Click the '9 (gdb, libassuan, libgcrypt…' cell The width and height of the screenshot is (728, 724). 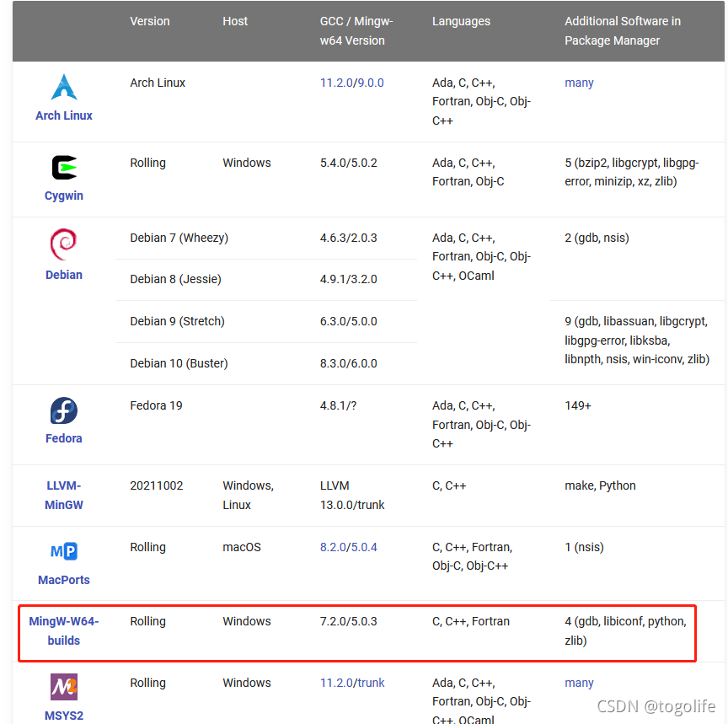(637, 341)
